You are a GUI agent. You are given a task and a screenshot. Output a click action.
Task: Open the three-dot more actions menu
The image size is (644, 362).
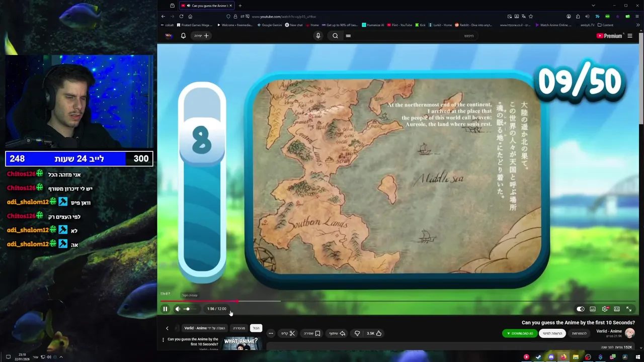(x=271, y=333)
